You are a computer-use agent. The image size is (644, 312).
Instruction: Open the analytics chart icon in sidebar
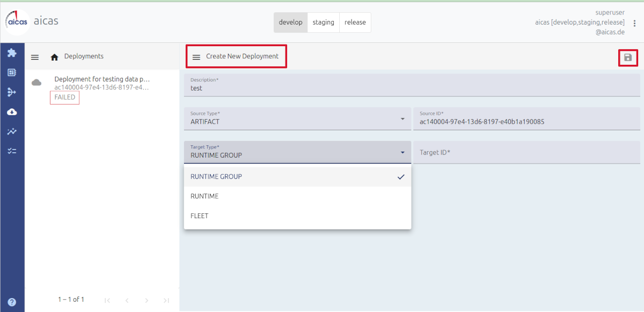click(x=12, y=131)
